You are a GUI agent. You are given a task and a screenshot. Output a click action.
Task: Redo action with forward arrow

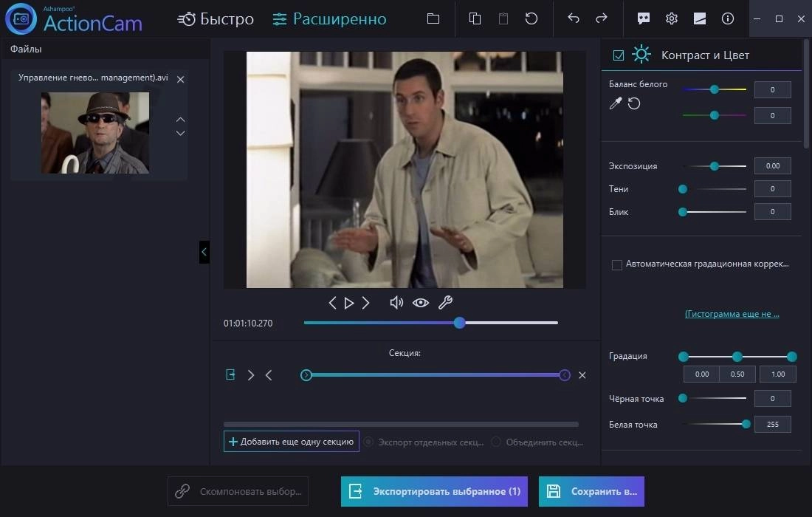[x=601, y=18]
